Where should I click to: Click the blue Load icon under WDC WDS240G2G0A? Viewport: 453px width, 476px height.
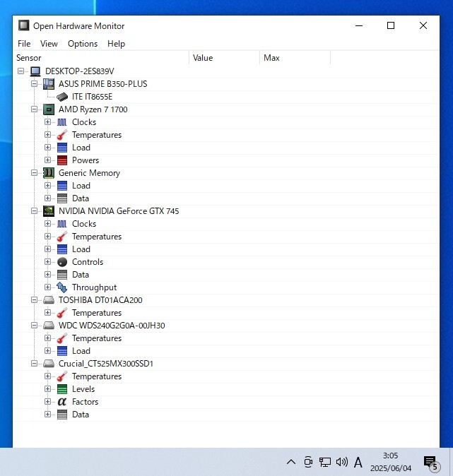(62, 351)
